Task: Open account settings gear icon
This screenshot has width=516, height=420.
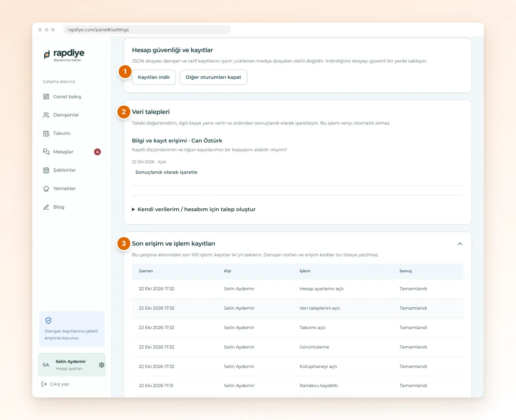Action: [x=102, y=365]
